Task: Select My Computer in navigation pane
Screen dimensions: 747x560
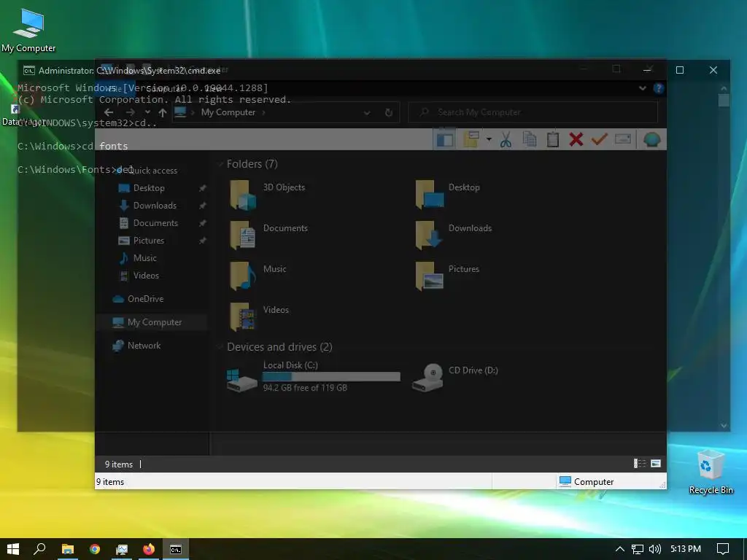Action: click(155, 322)
